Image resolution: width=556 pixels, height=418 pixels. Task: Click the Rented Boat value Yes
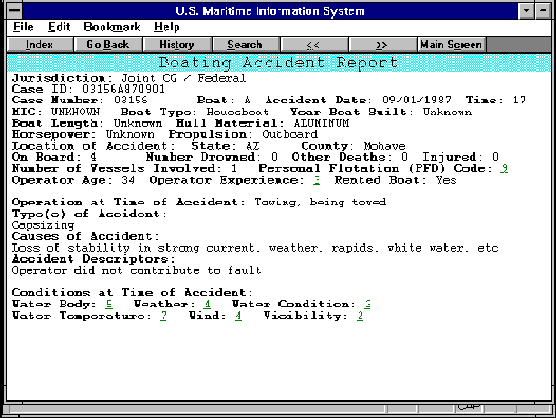[x=446, y=180]
